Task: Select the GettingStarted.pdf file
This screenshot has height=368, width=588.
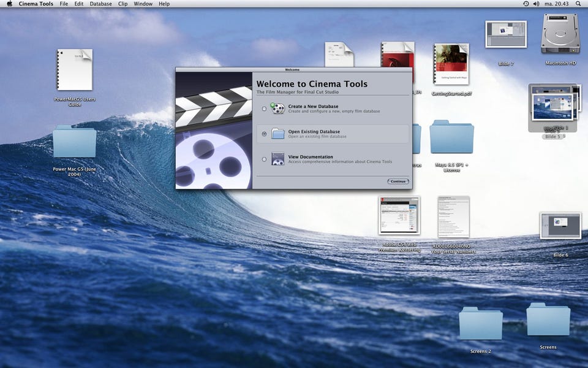Action: pos(451,64)
